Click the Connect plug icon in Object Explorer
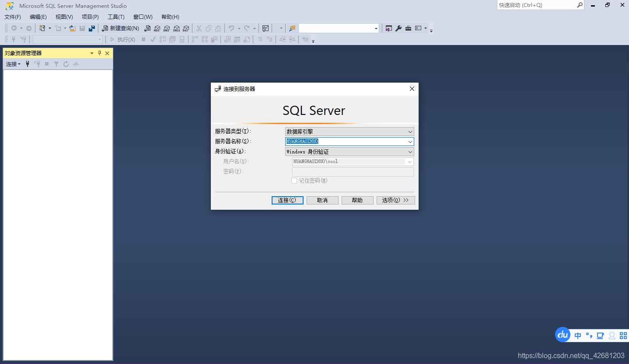This screenshot has height=364, width=629. [x=28, y=64]
